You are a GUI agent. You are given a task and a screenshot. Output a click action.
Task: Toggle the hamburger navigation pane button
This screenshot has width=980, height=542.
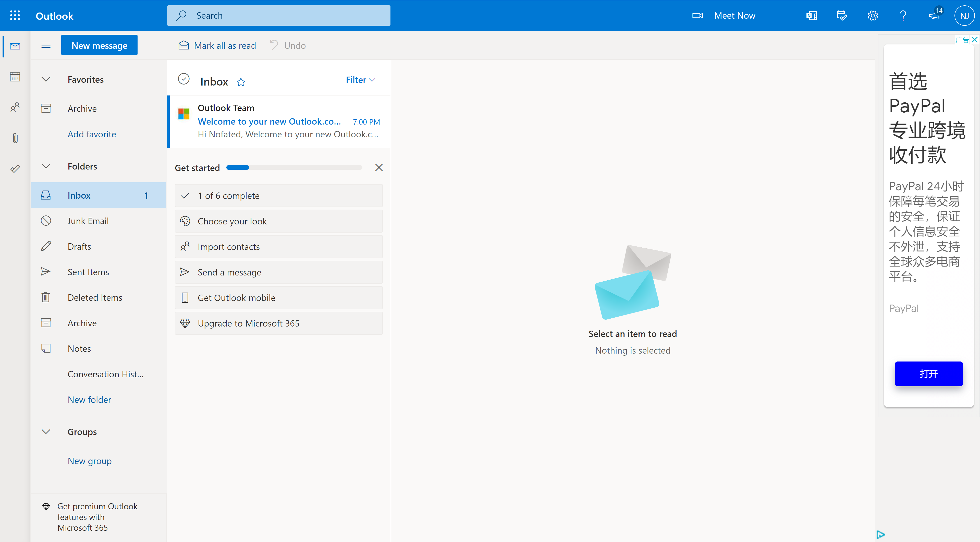pyautogui.click(x=46, y=45)
